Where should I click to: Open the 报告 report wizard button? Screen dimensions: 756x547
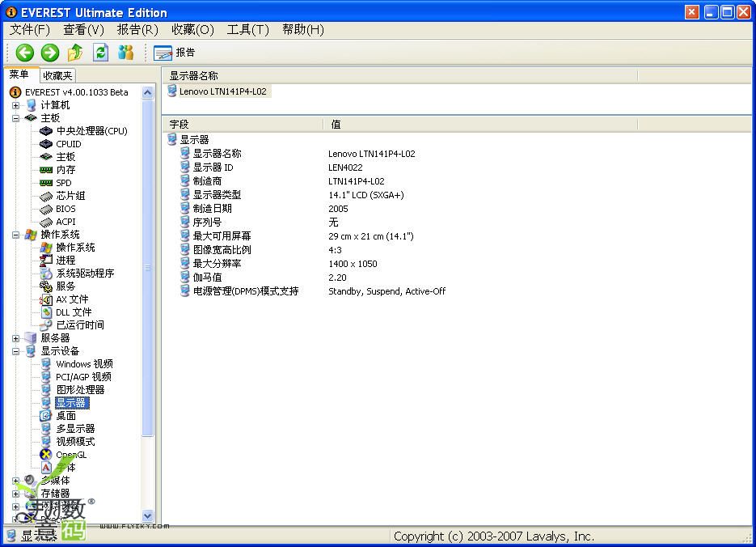pyautogui.click(x=175, y=53)
